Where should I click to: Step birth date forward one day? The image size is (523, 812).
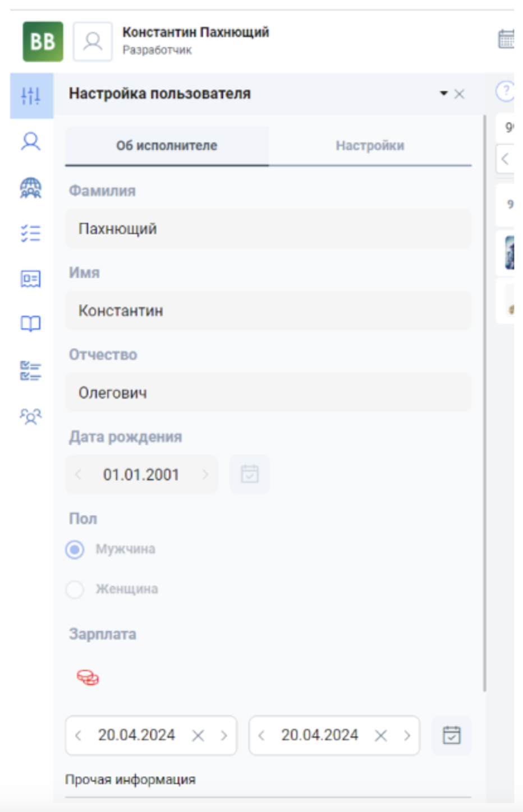pos(205,474)
